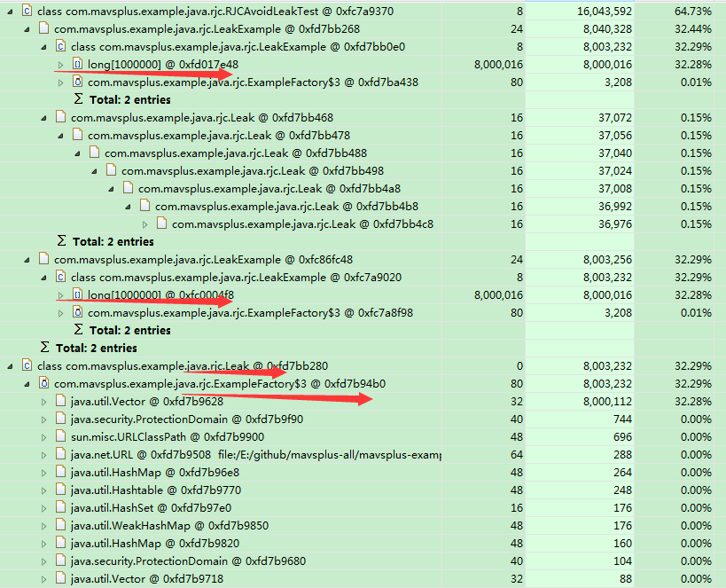Collapse the class LeakExample @ 0xfd7bb0e0 node
Viewport: 726px width, 588px height.
[x=44, y=47]
